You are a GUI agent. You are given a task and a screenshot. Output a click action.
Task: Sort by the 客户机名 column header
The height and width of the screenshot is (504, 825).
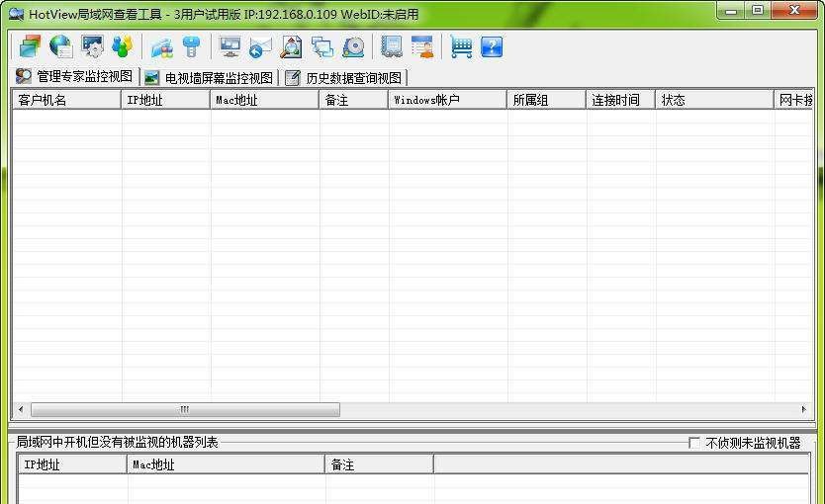pyautogui.click(x=66, y=100)
